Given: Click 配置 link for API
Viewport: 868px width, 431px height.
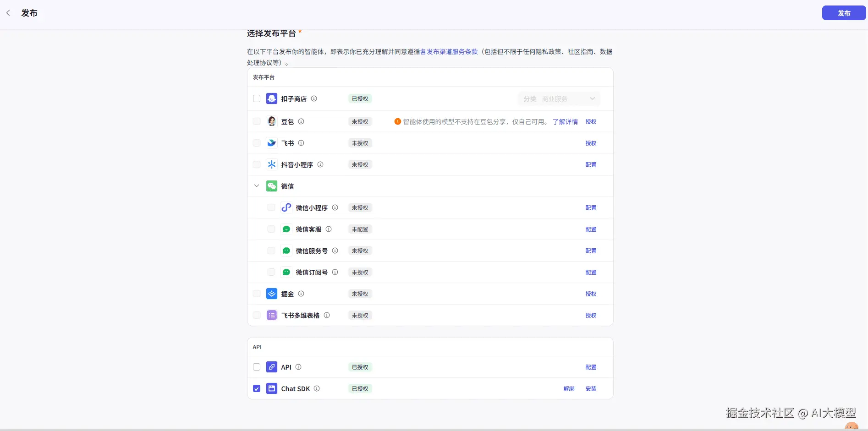Looking at the screenshot, I should tap(591, 367).
